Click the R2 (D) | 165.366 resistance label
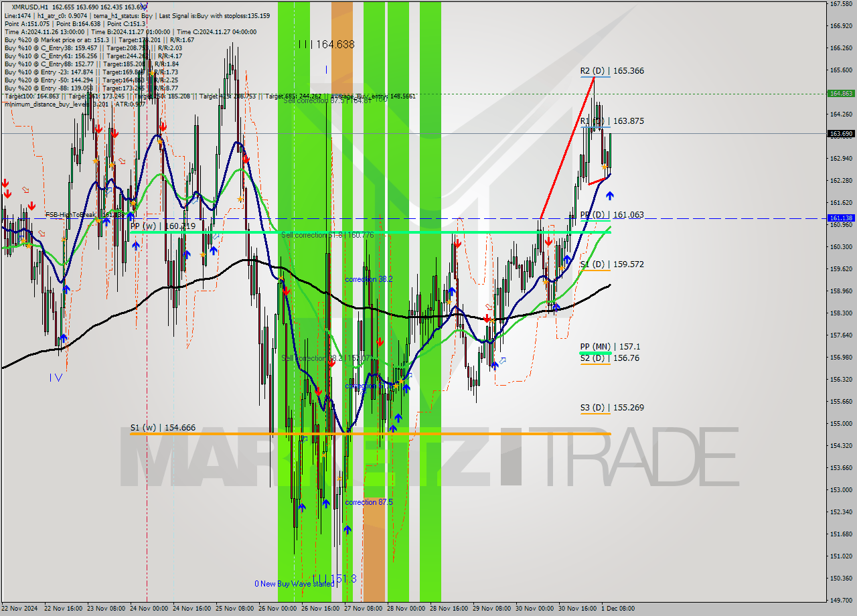Screen dimensions: 857x616 click(612, 70)
